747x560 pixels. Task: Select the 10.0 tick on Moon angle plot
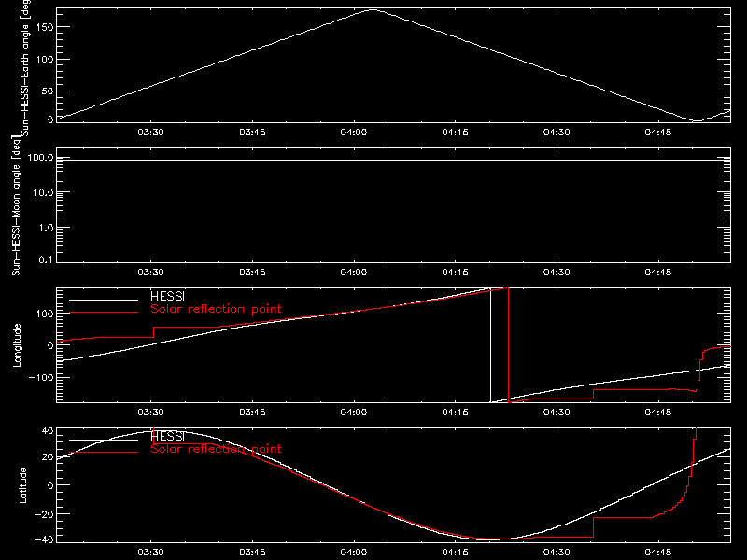43,193
